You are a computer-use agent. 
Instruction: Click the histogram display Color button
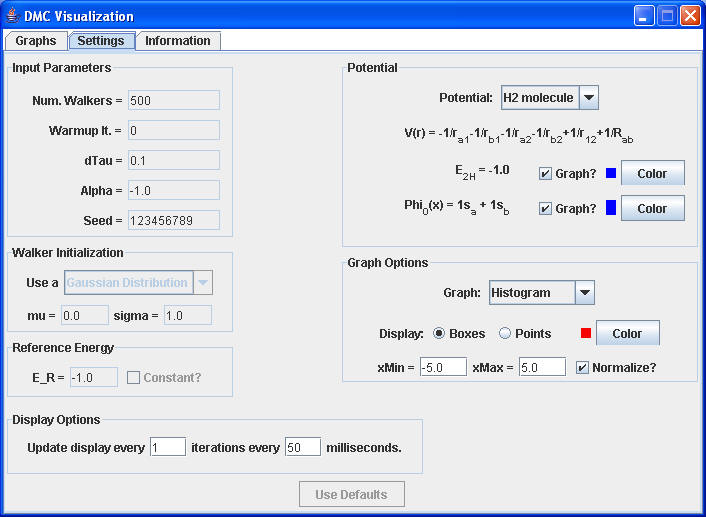[627, 333]
